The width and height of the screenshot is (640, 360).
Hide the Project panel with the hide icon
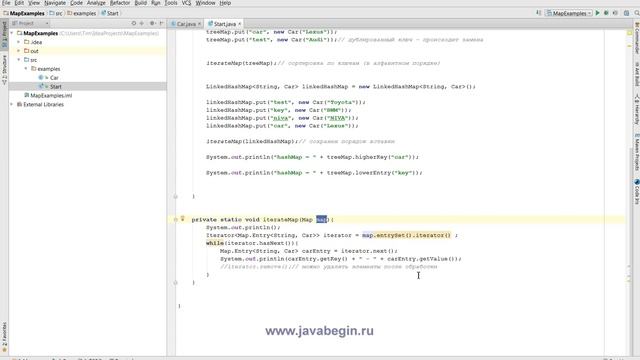point(161,23)
